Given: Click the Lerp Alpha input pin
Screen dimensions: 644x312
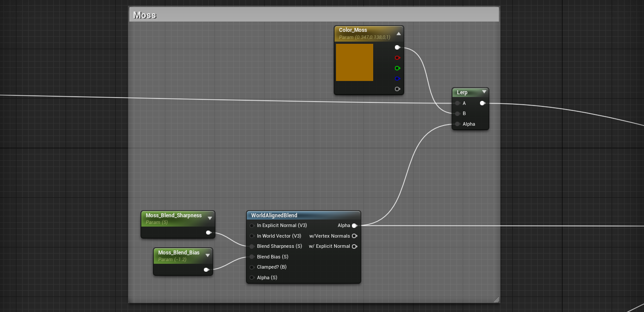Looking at the screenshot, I should [457, 124].
